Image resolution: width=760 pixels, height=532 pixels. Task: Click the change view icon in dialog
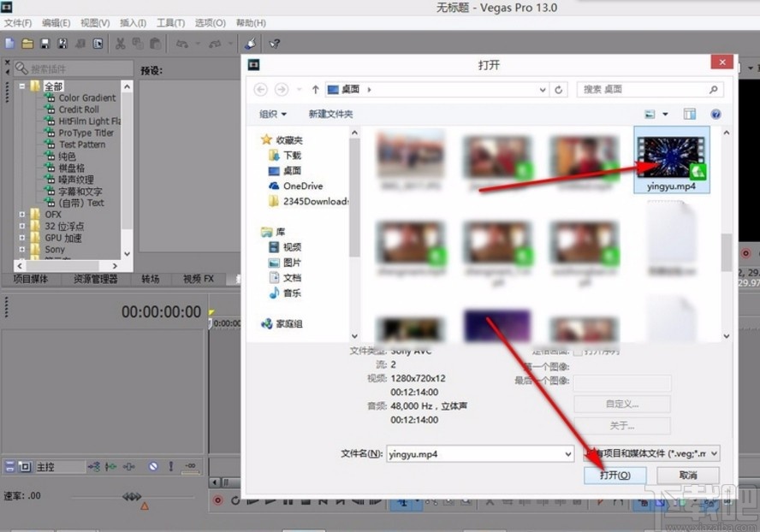click(x=650, y=115)
